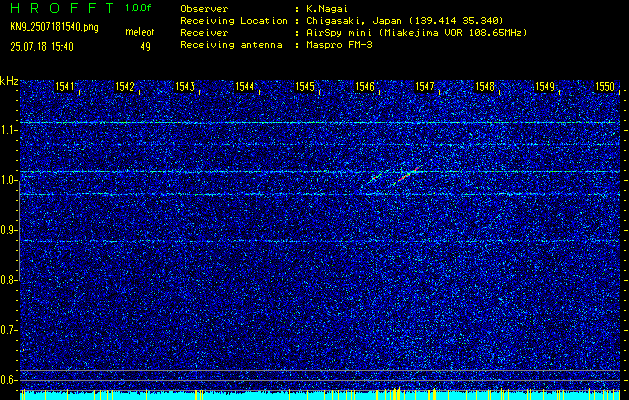Image resolution: width=629 pixels, height=400 pixels.
Task: Click the kHz axis unit label
Action: pos(9,81)
